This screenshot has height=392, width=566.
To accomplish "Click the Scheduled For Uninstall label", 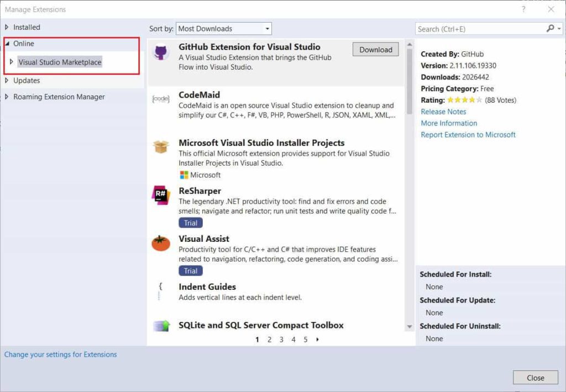I will tap(460, 326).
